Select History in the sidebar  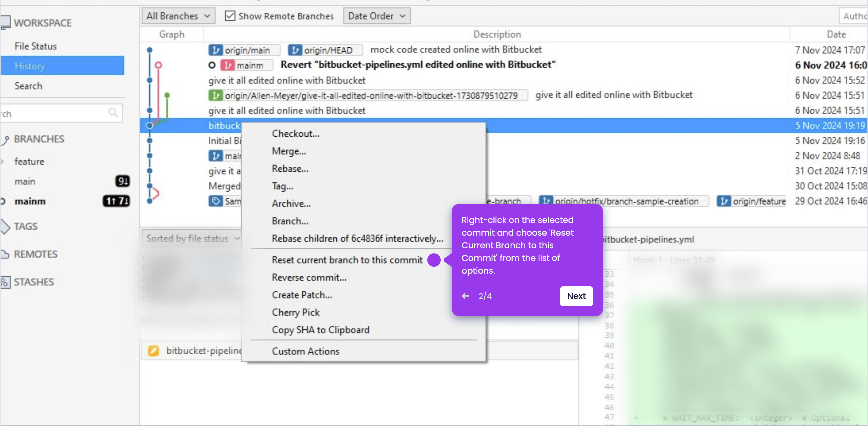click(62, 66)
